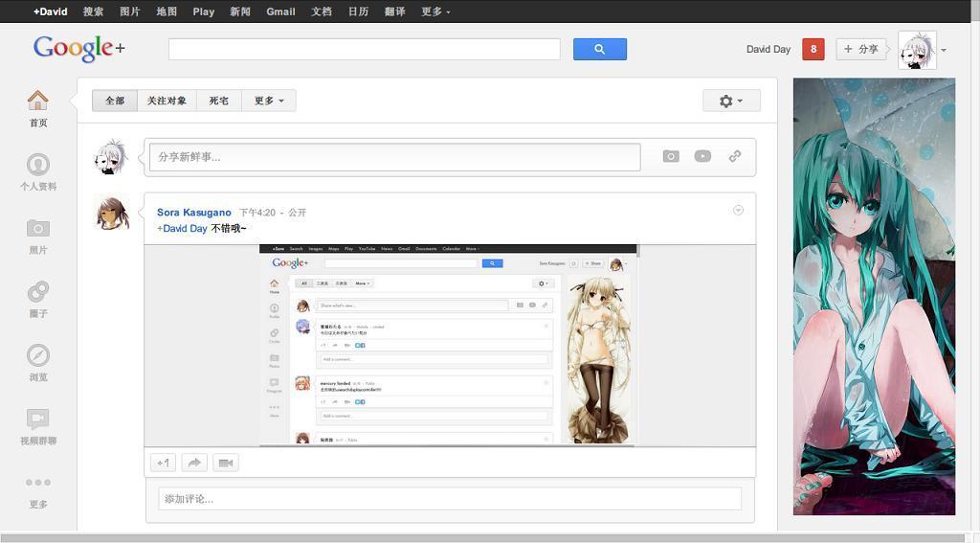Expand the 更多 stream filter dropdown
The height and width of the screenshot is (543, 980).
click(x=269, y=101)
